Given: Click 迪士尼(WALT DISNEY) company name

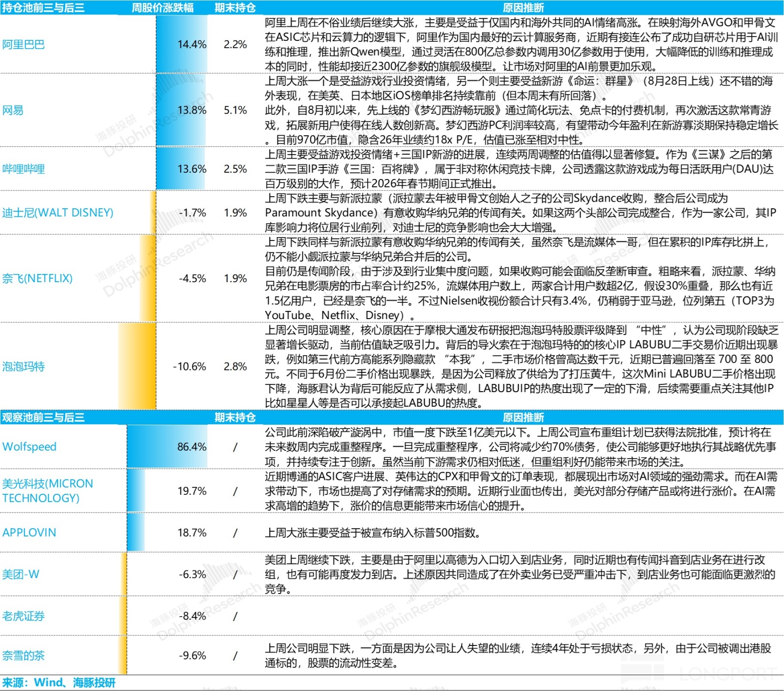Looking at the screenshot, I should coord(58,213).
